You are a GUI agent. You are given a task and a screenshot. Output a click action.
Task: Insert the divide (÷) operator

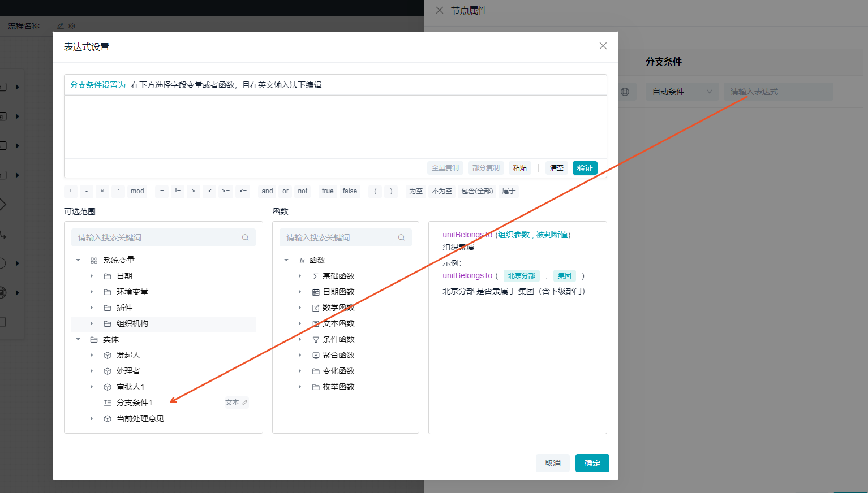(x=118, y=191)
